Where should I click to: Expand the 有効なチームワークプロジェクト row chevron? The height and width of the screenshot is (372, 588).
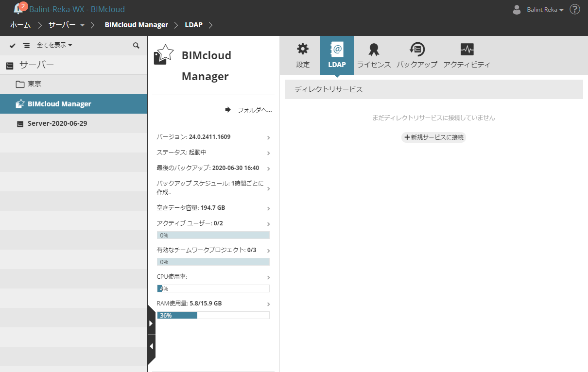tap(269, 251)
